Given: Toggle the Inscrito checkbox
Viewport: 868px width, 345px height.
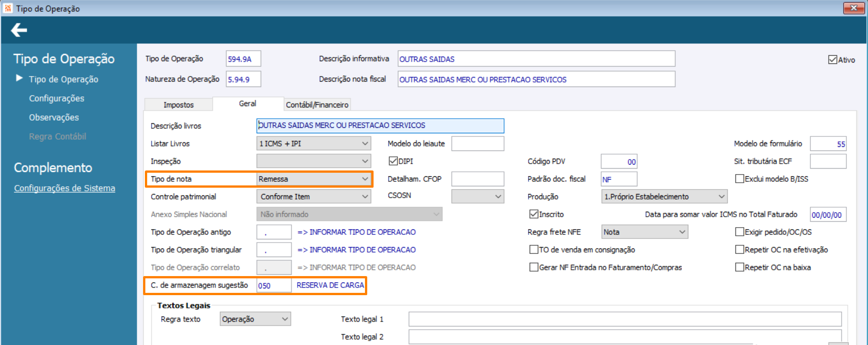Looking at the screenshot, I should click(534, 214).
